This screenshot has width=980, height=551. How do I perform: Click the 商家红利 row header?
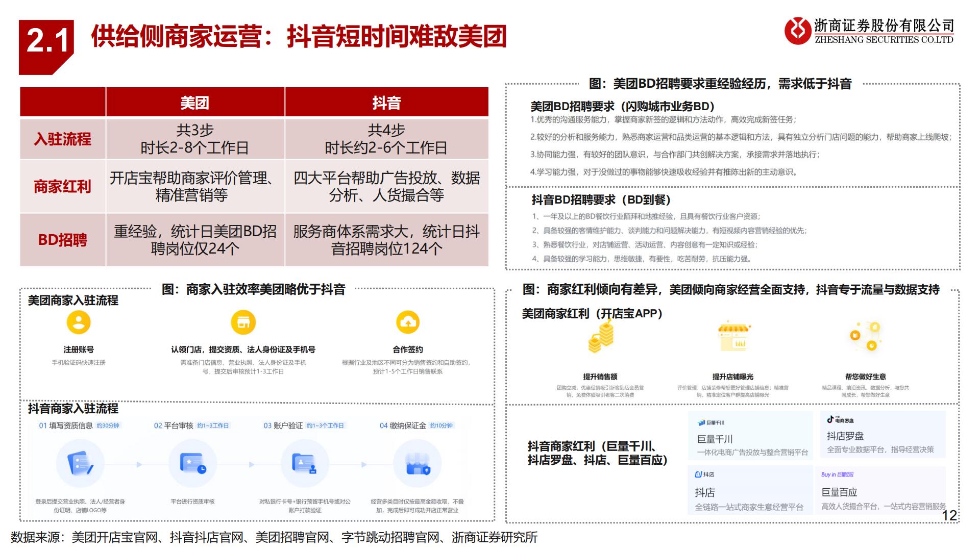coord(63,186)
